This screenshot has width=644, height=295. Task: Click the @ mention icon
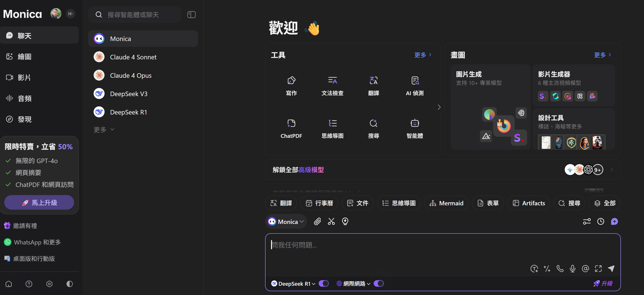[585, 269]
